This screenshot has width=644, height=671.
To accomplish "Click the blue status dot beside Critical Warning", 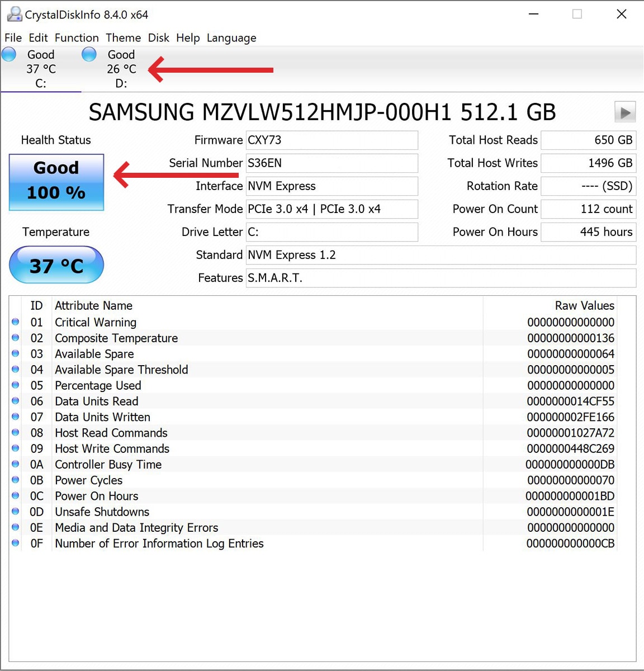I will (x=15, y=322).
